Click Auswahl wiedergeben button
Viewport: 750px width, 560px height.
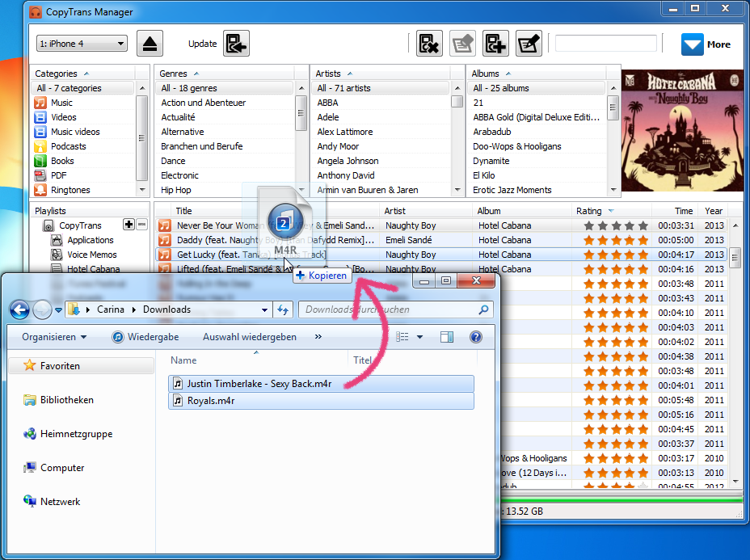tap(250, 337)
